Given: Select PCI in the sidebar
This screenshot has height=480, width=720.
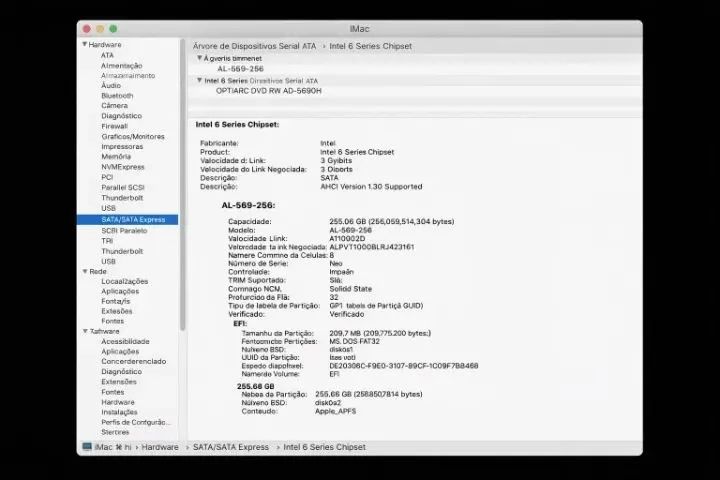Looking at the screenshot, I should click(x=107, y=177).
